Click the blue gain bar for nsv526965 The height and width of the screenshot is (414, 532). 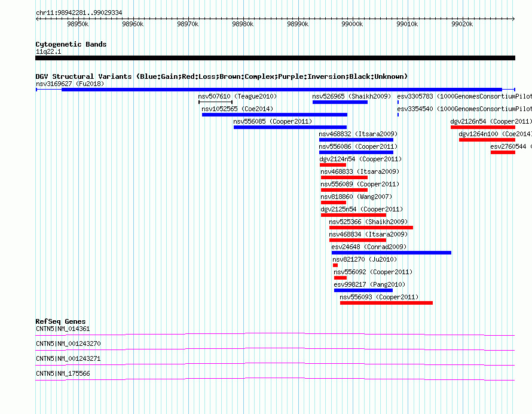[x=340, y=102]
